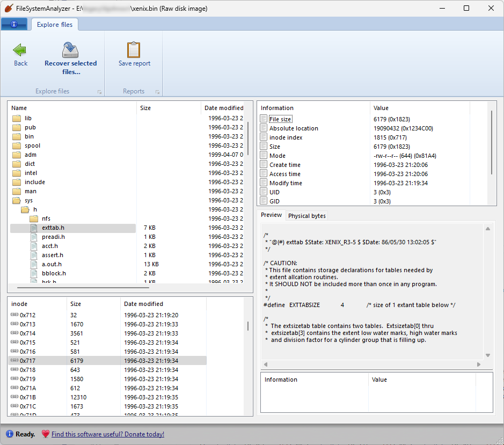Screen dimensions: 504x445
Task: Click the UID property icon
Action: (x=264, y=192)
